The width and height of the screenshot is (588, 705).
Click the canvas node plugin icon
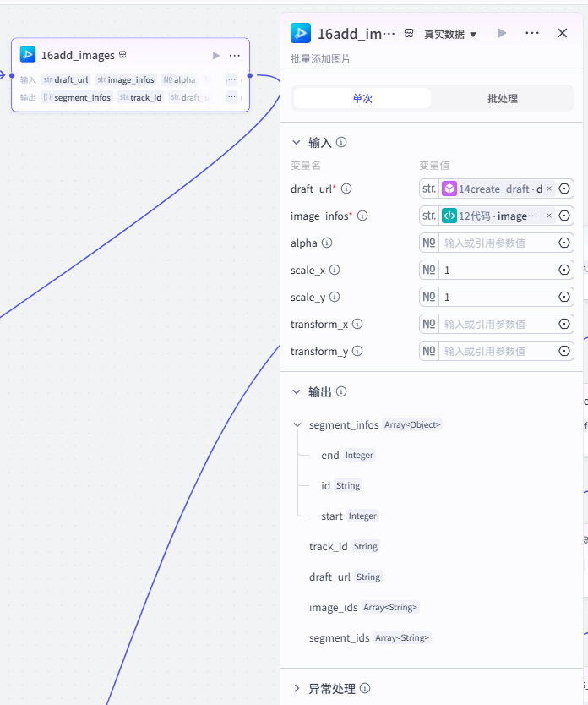28,55
